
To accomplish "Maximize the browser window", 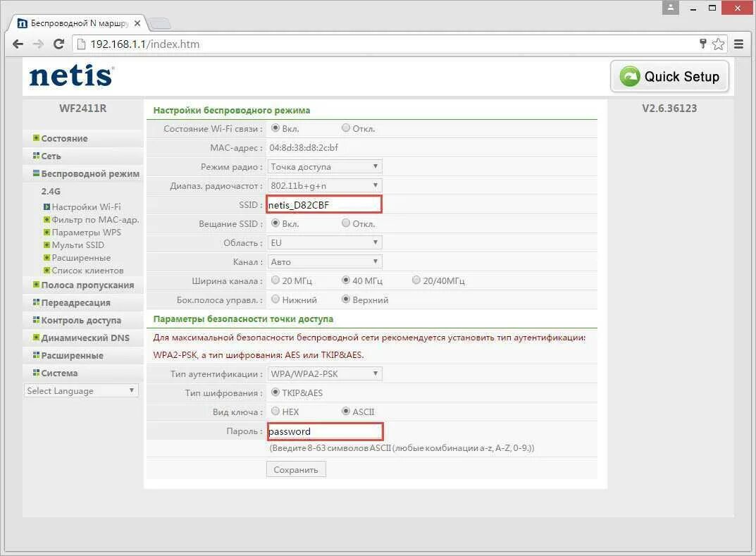I will (x=712, y=8).
